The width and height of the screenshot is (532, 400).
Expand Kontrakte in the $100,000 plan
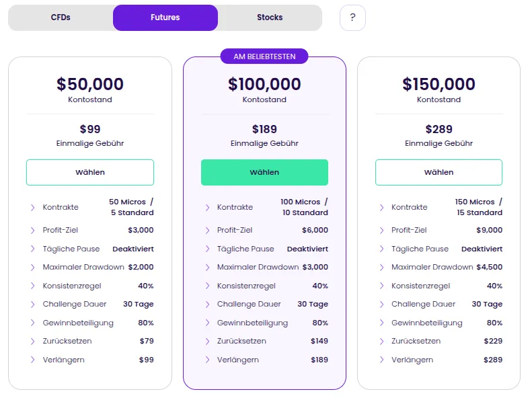click(x=207, y=208)
